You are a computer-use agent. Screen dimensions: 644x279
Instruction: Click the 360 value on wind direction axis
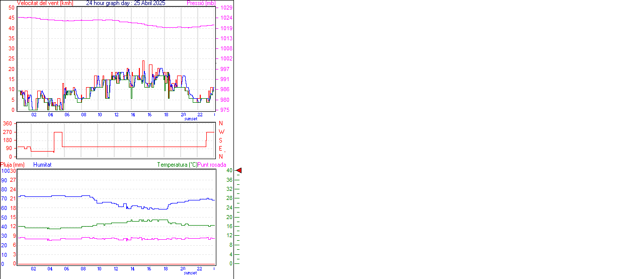(8, 123)
